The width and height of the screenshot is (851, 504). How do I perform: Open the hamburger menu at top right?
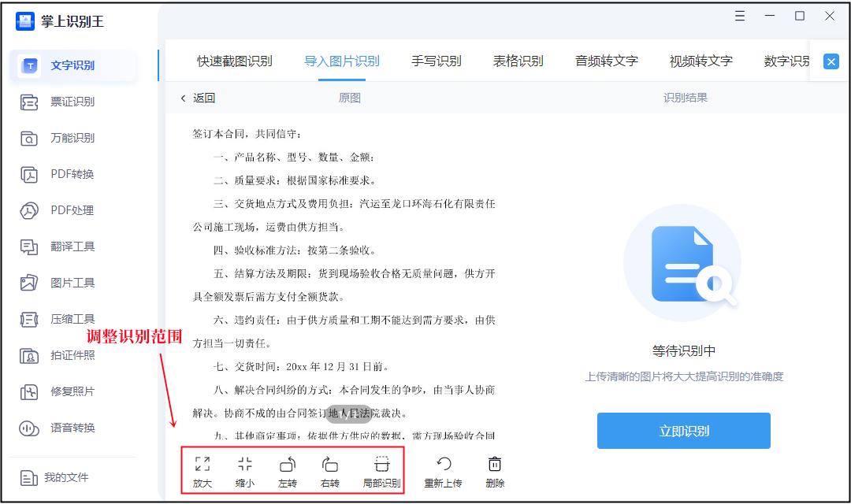[739, 16]
